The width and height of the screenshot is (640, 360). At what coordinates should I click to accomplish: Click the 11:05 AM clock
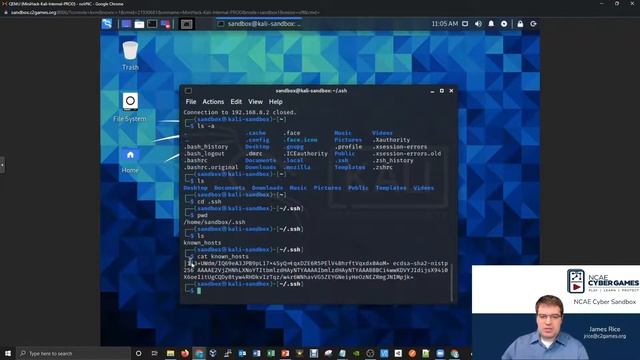coord(444,24)
